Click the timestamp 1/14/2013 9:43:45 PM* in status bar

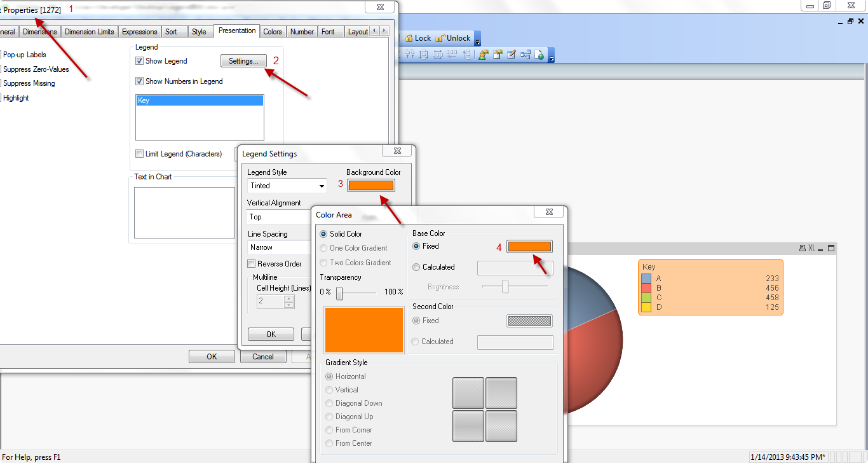click(789, 457)
